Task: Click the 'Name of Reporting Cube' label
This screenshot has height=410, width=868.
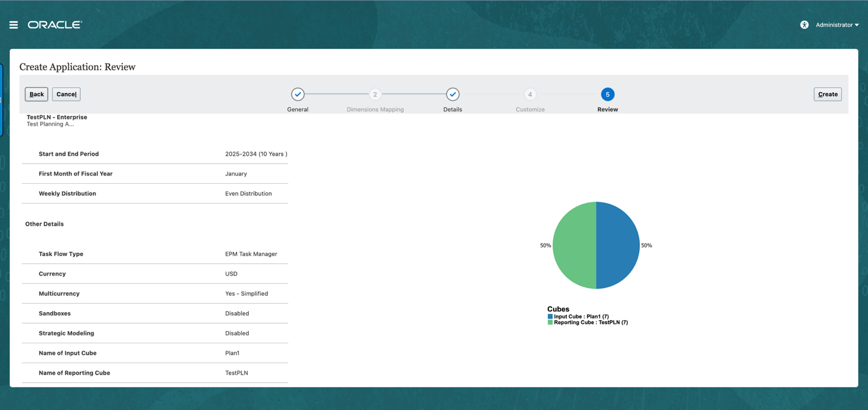Action: [75, 373]
